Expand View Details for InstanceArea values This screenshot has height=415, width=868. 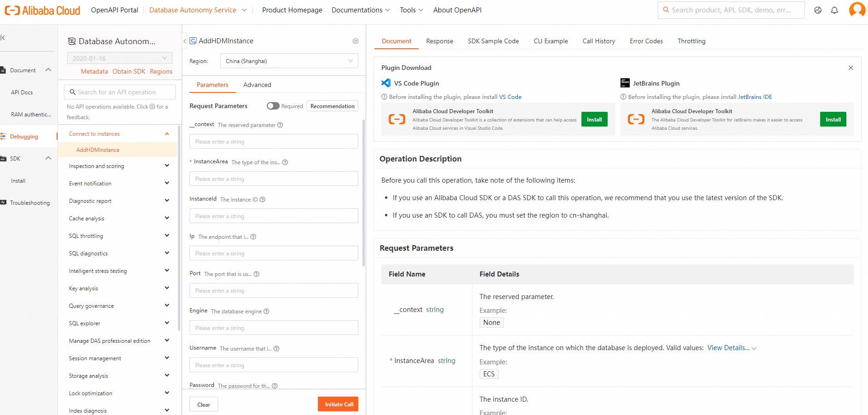coord(731,348)
